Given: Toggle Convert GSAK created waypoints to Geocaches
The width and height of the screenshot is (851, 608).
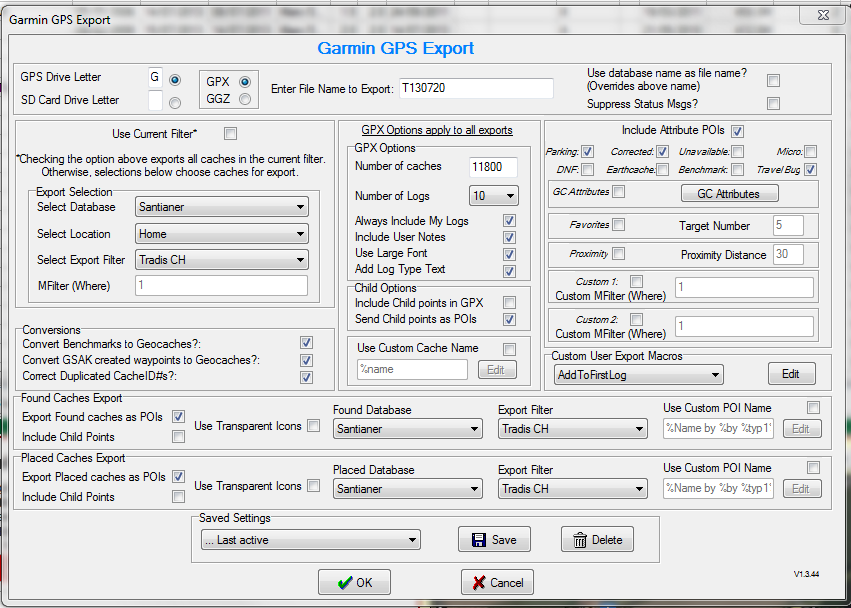Looking at the screenshot, I should (306, 360).
